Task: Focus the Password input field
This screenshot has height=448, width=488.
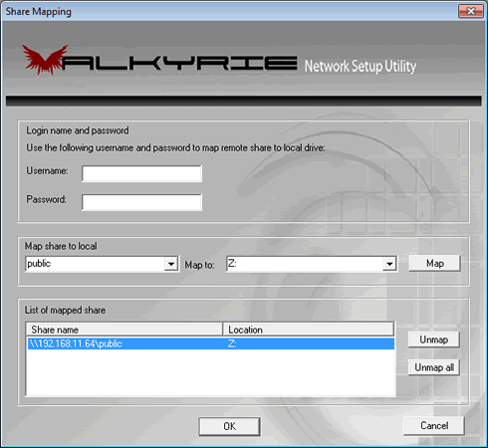Action: [x=141, y=202]
